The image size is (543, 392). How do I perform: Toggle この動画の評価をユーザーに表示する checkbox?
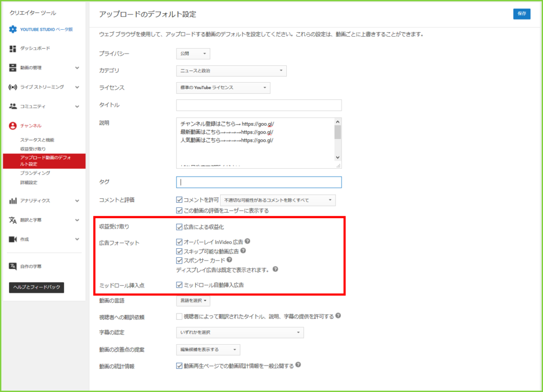pyautogui.click(x=179, y=211)
